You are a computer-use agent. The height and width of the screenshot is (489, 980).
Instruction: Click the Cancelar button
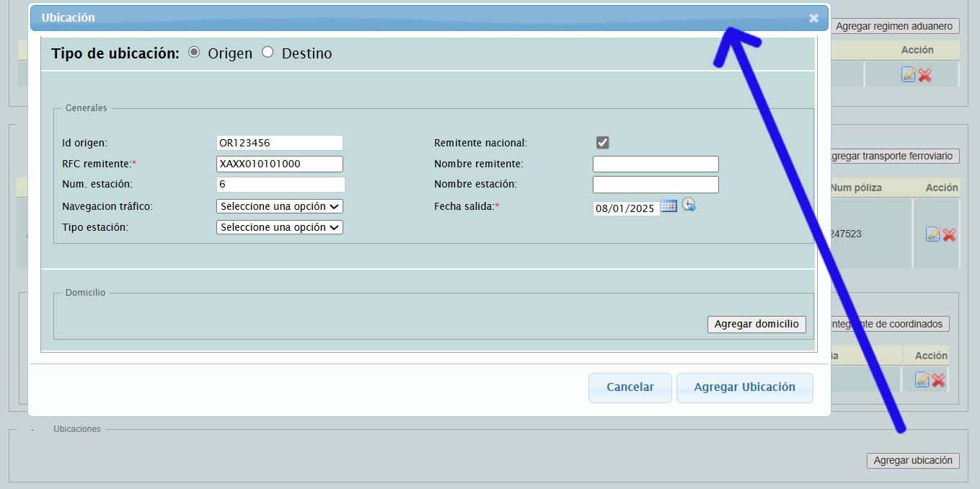coord(630,387)
